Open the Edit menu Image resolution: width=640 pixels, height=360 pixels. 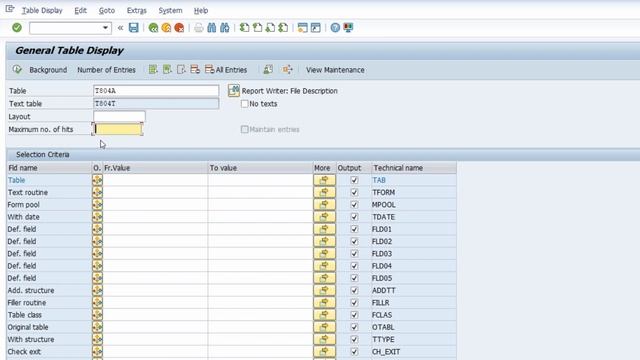tap(80, 11)
